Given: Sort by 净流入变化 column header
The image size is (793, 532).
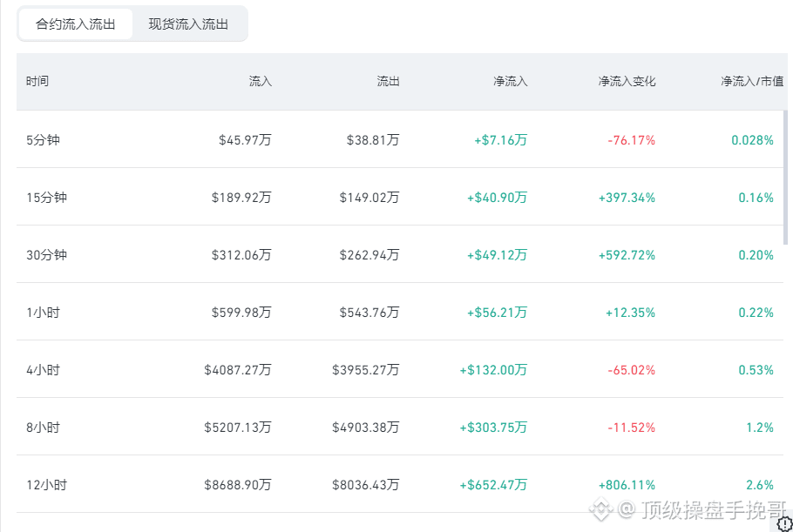Looking at the screenshot, I should tap(627, 81).
